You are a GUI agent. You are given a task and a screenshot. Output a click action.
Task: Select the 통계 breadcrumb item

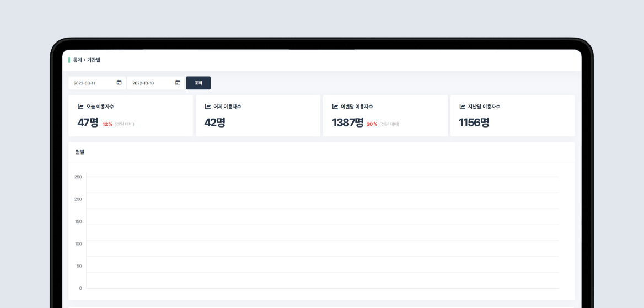tap(77, 60)
